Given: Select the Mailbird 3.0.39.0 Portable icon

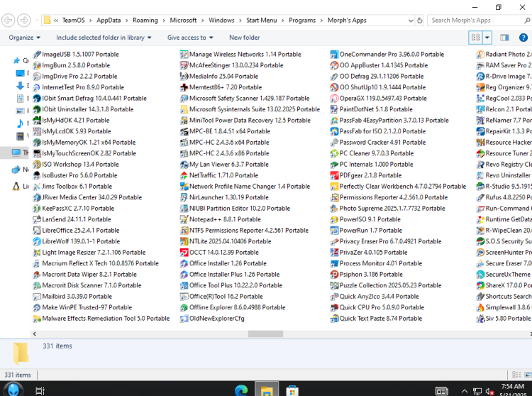Looking at the screenshot, I should pyautogui.click(x=37, y=296).
